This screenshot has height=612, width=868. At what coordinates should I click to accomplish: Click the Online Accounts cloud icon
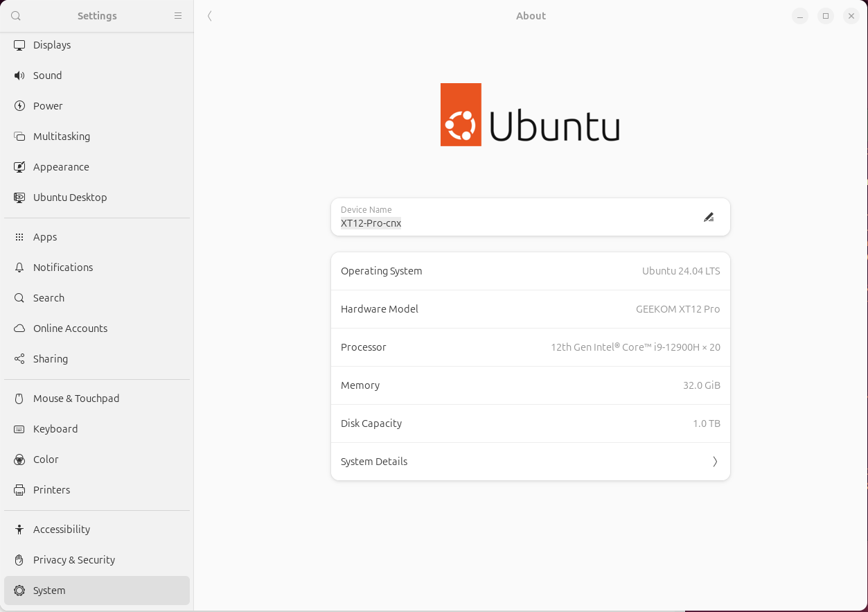19,329
